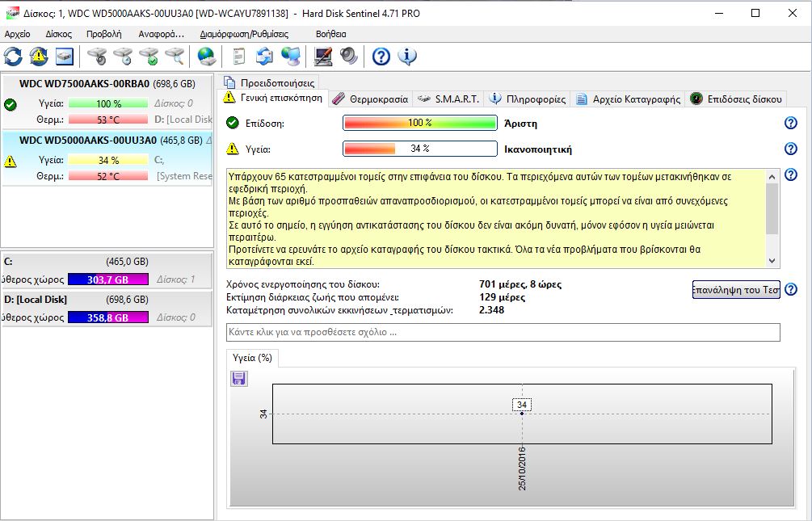This screenshot has width=812, height=521.
Task: Click the green check status icon of WD7500AAKS
Action: (10, 105)
